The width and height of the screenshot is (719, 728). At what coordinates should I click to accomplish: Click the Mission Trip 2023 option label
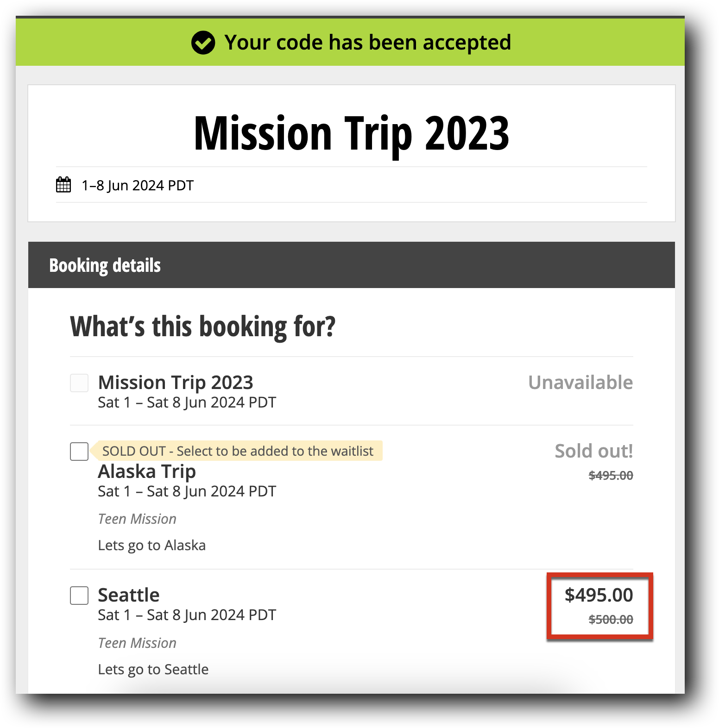click(x=176, y=383)
